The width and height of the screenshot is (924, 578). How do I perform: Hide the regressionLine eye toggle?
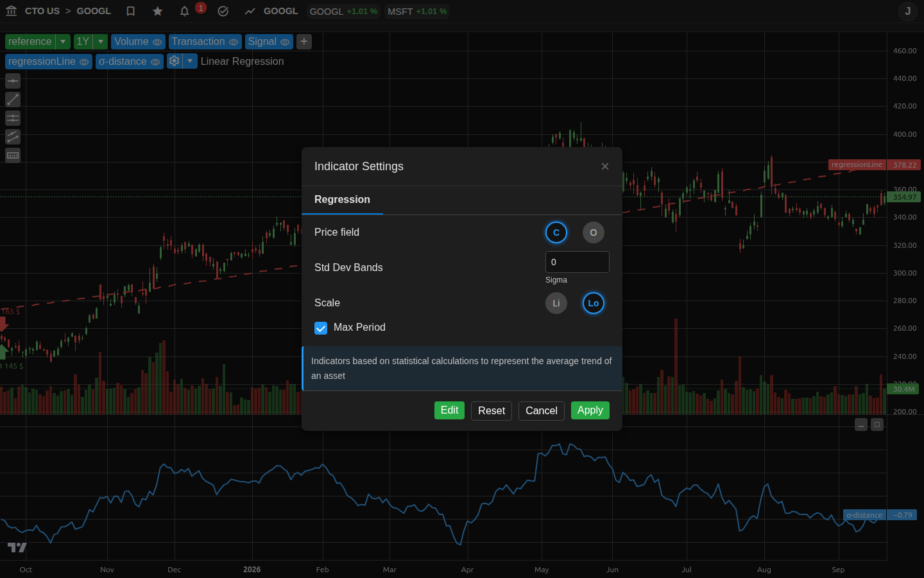click(x=84, y=62)
